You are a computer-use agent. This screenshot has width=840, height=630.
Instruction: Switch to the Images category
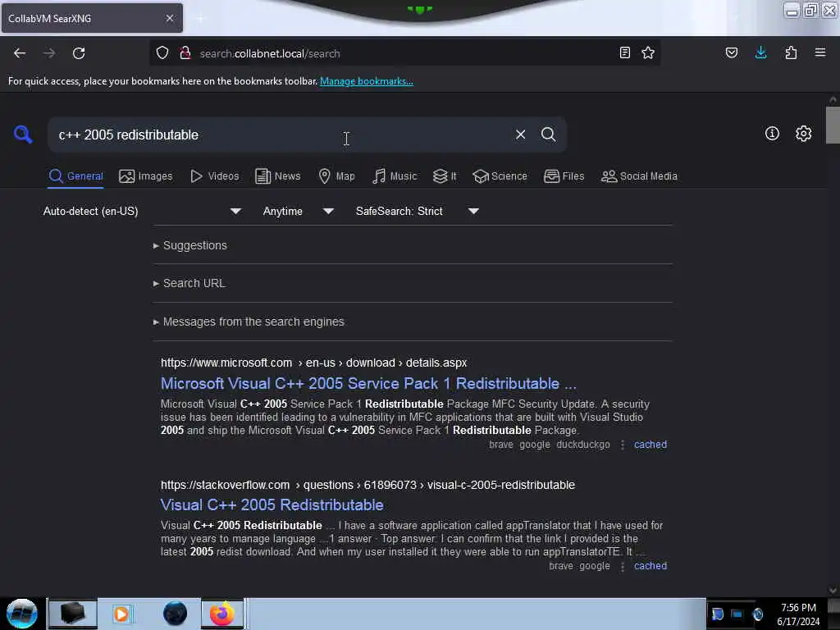coord(146,176)
